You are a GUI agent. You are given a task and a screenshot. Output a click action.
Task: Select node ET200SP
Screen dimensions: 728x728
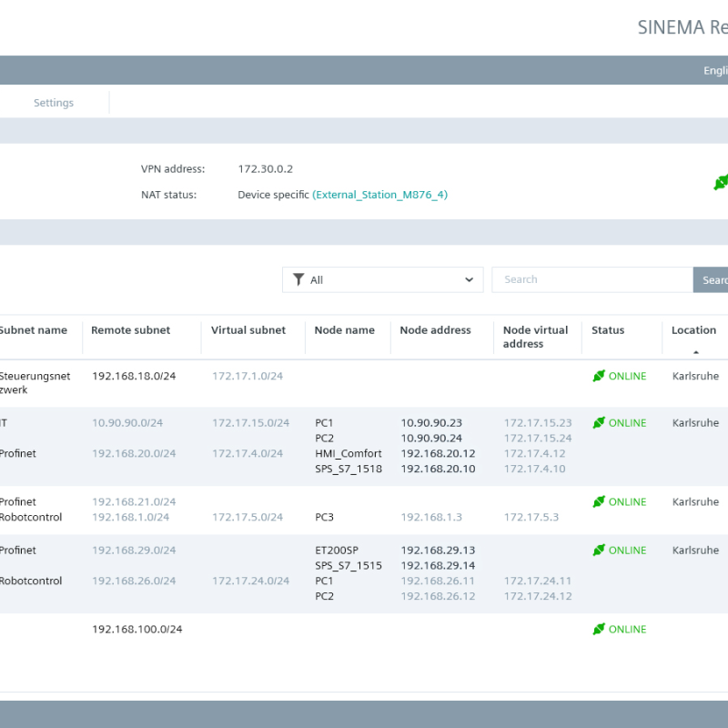tap(337, 551)
